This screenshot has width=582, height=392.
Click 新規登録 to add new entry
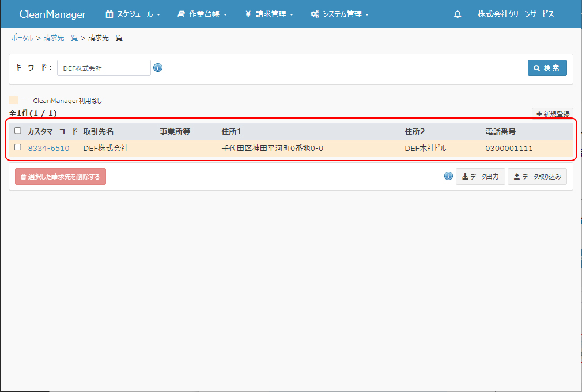click(x=552, y=114)
